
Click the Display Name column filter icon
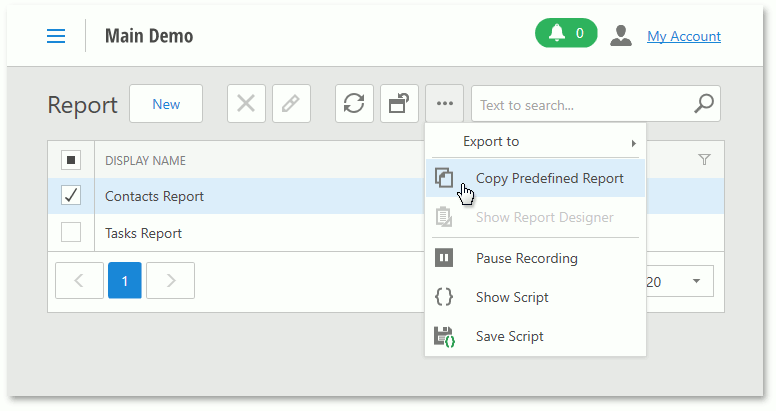coord(704,160)
